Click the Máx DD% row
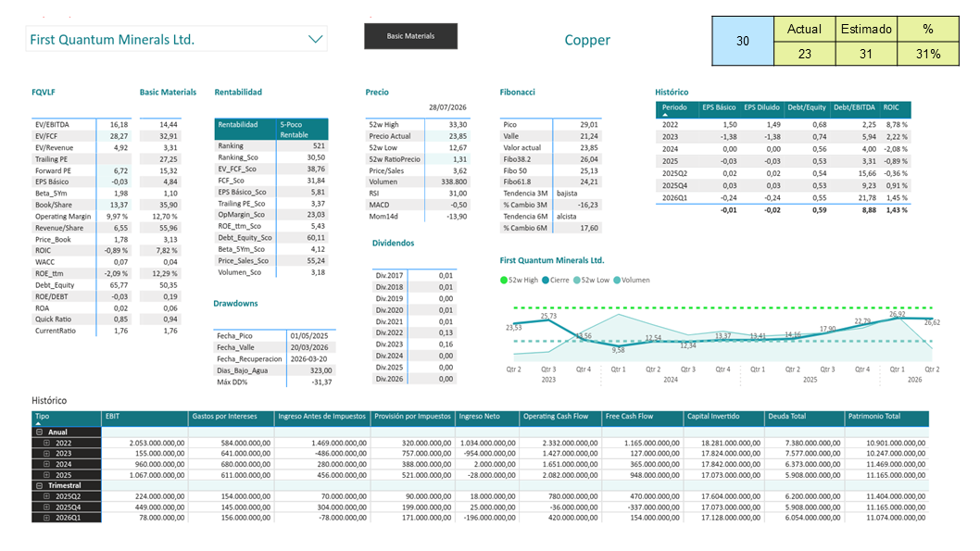This screenshot has width=980, height=551. point(275,382)
